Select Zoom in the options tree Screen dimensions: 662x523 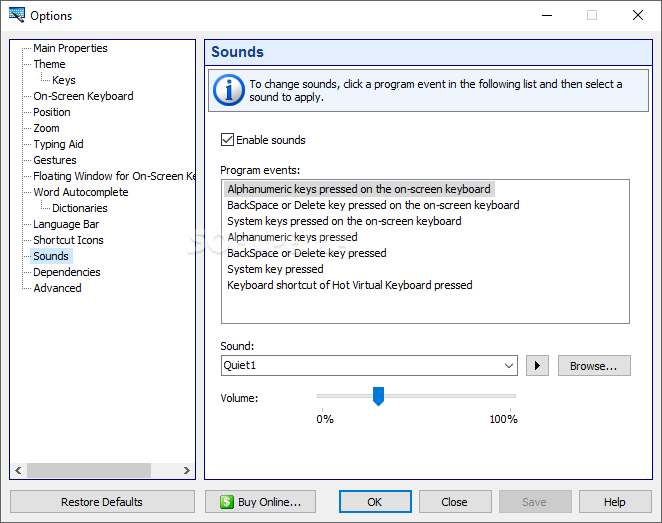tap(46, 128)
